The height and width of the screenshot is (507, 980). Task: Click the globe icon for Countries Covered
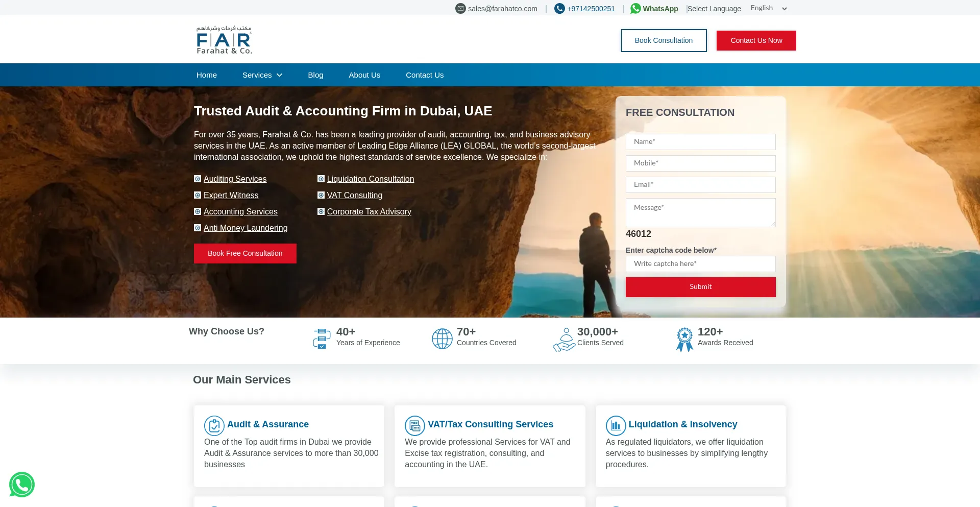tap(442, 339)
